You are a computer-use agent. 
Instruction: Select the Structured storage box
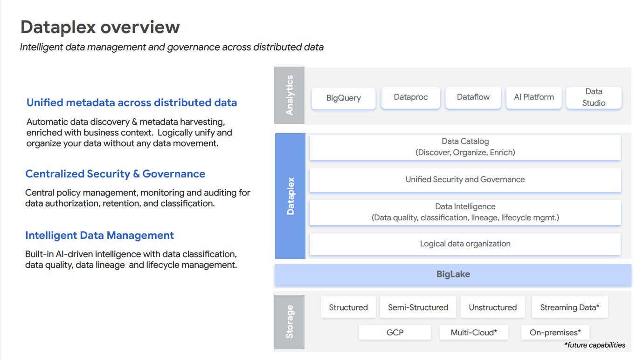(x=348, y=307)
